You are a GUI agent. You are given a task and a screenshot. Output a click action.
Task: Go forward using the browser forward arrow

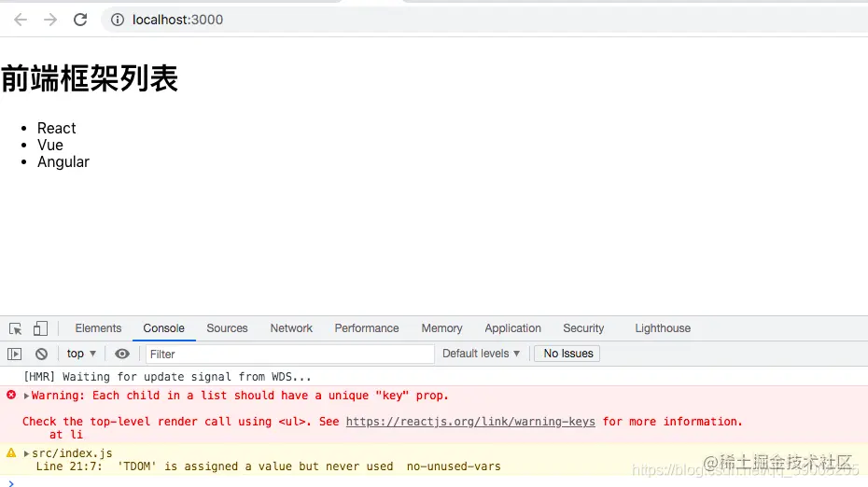[50, 20]
